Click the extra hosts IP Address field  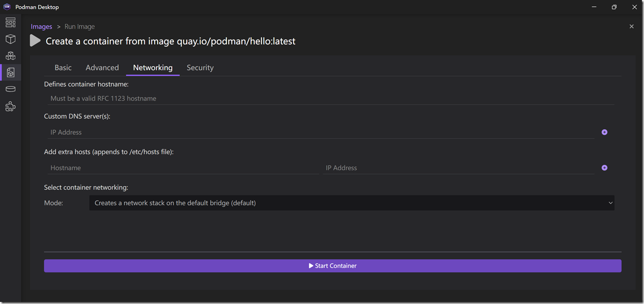pos(458,168)
